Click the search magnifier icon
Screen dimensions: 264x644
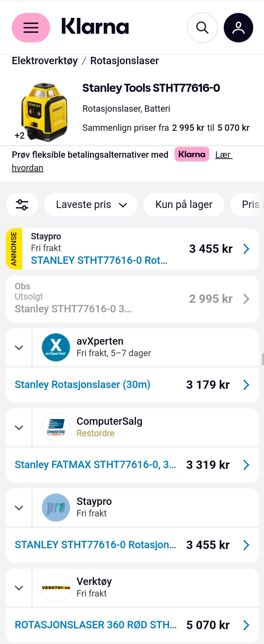coord(202,27)
